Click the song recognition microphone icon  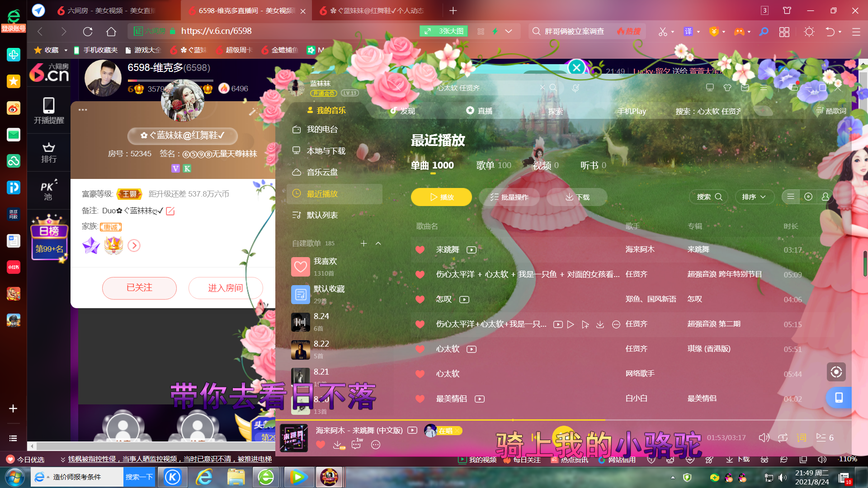click(x=575, y=88)
